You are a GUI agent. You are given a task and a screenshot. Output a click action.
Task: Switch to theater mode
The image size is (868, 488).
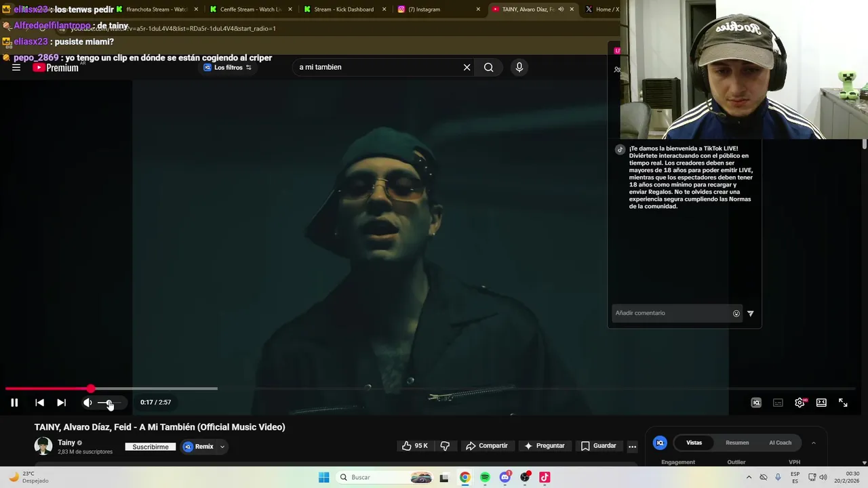coord(821,403)
